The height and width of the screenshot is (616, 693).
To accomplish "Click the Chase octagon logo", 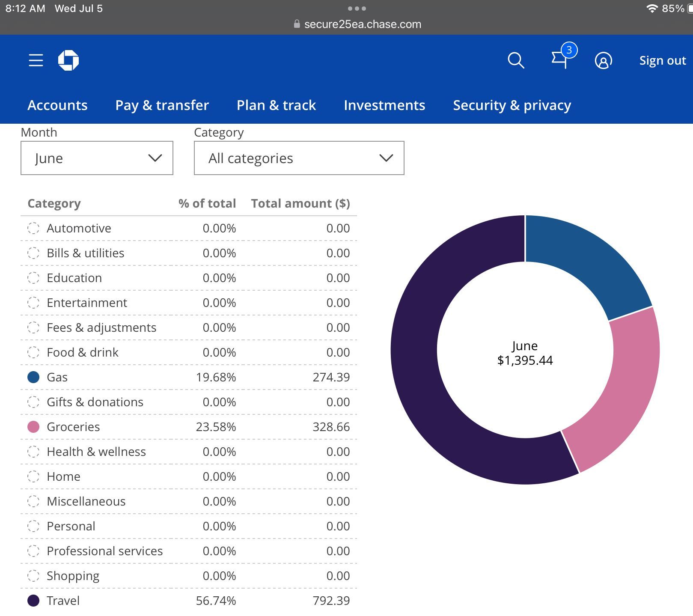I will (68, 60).
